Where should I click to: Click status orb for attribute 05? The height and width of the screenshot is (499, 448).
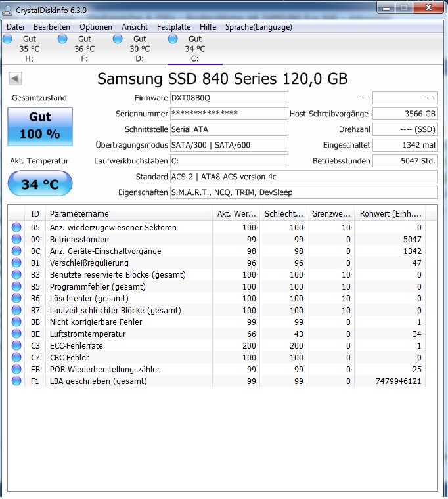pos(16,227)
